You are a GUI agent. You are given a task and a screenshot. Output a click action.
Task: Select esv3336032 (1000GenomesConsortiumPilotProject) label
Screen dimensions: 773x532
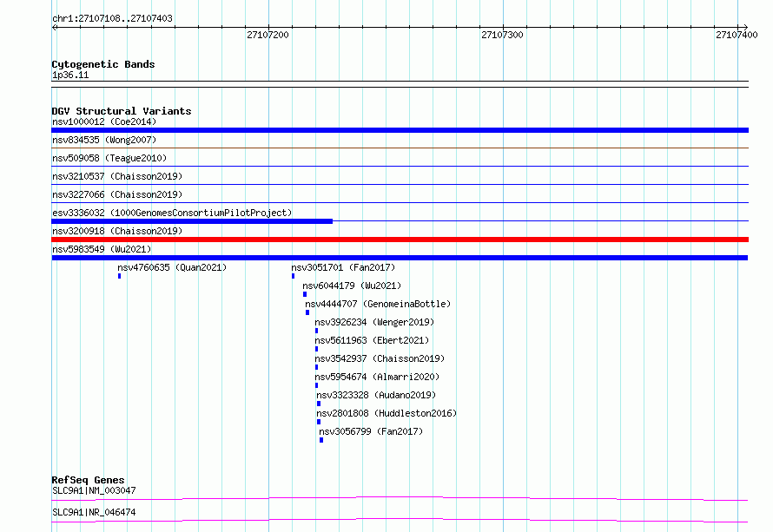pyautogui.click(x=172, y=213)
